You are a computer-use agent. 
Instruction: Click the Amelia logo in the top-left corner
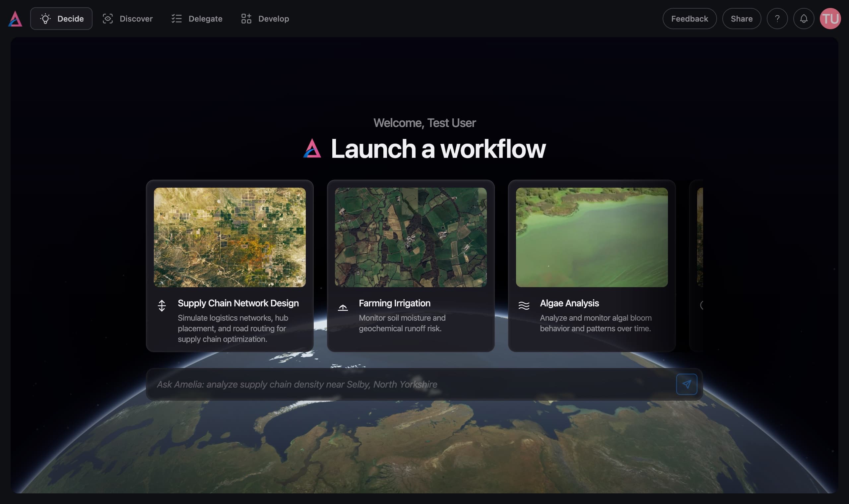pyautogui.click(x=15, y=18)
